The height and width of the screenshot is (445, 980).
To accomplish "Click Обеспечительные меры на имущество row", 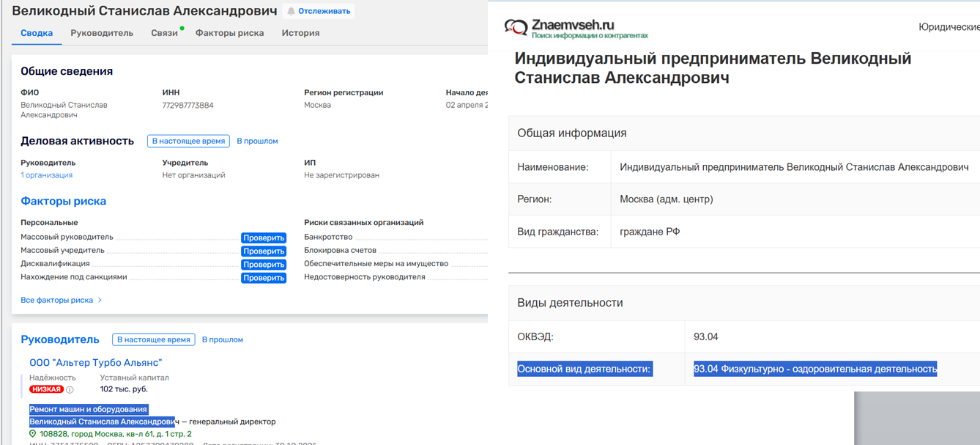I will tap(396, 263).
